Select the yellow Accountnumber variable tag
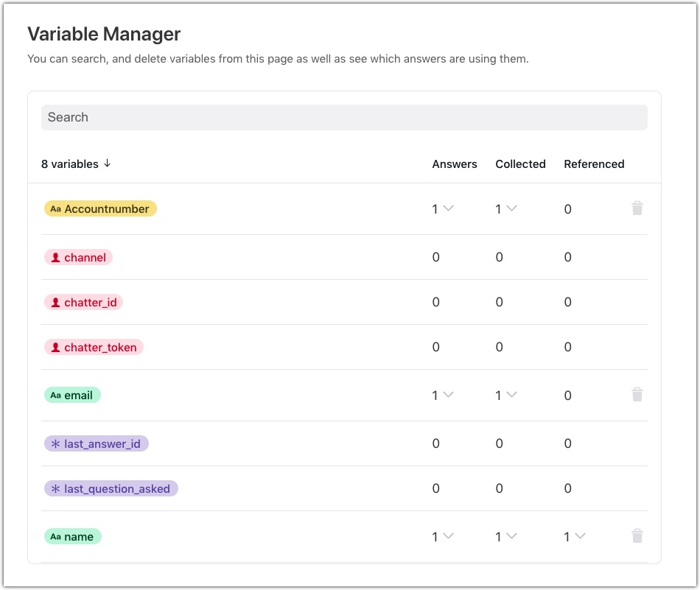700x590 pixels. pos(100,209)
